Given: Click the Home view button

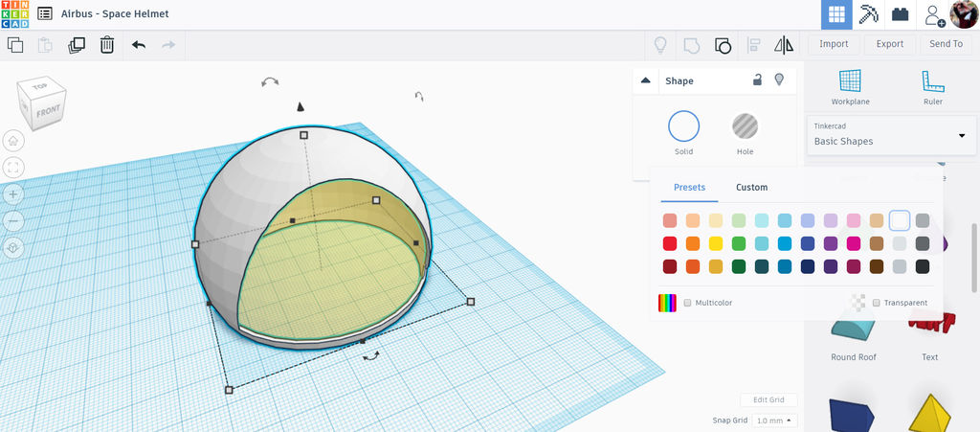Looking at the screenshot, I should tap(13, 140).
